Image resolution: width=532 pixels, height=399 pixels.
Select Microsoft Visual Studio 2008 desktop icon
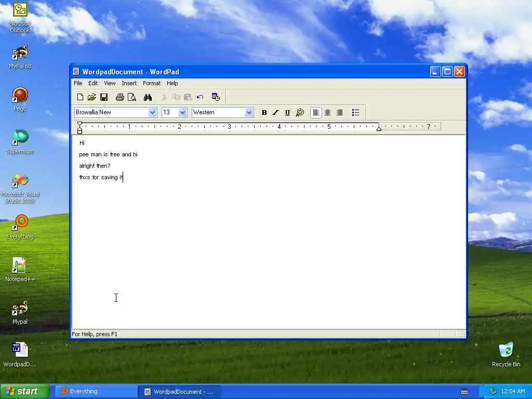20,189
